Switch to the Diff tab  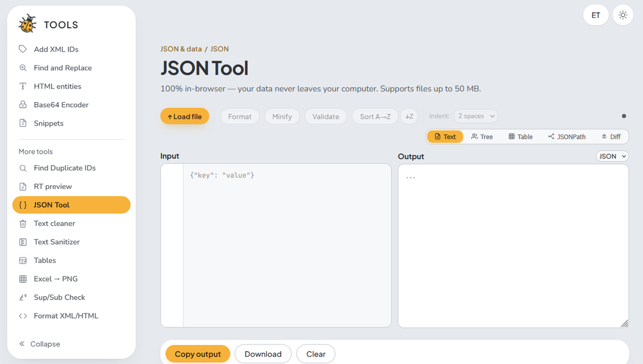[x=611, y=136]
